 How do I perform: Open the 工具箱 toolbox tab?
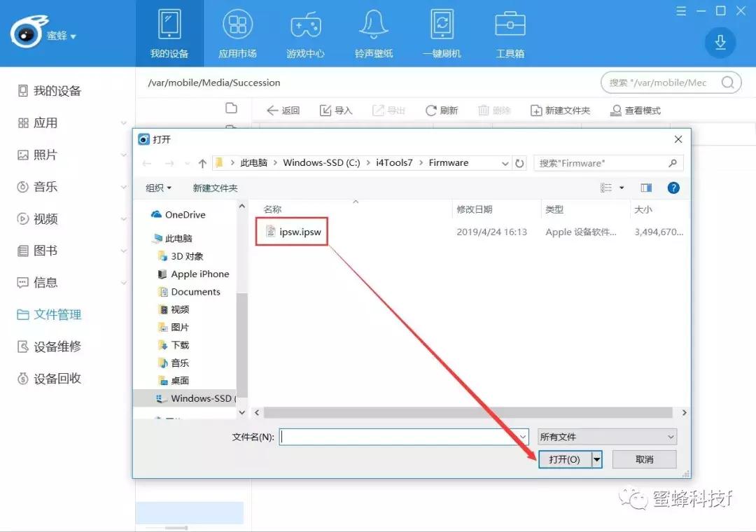coord(510,34)
